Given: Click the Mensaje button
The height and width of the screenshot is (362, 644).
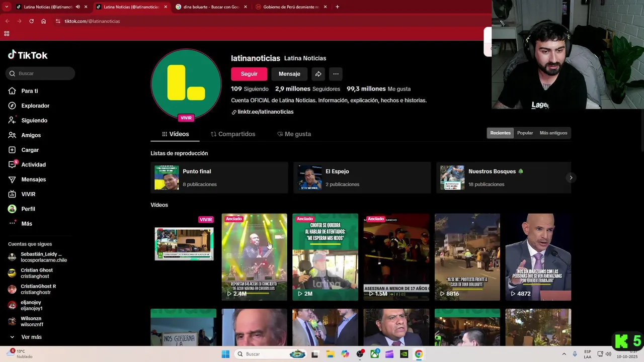Looking at the screenshot, I should coord(289,74).
